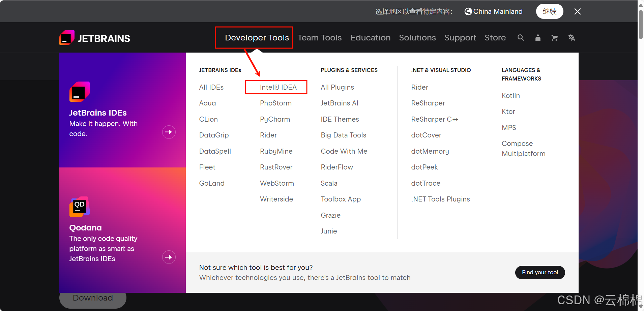This screenshot has width=644, height=311.
Task: Open the Solutions menu
Action: [417, 38]
